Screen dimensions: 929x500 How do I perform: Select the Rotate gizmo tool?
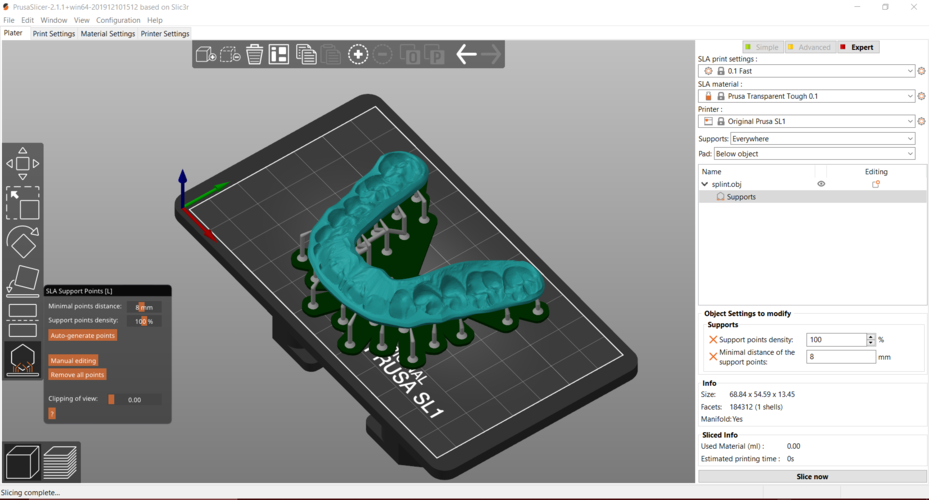tap(23, 242)
